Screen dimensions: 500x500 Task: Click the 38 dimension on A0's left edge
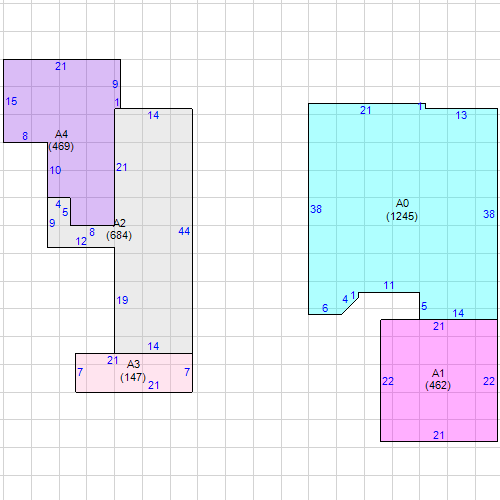click(x=316, y=209)
